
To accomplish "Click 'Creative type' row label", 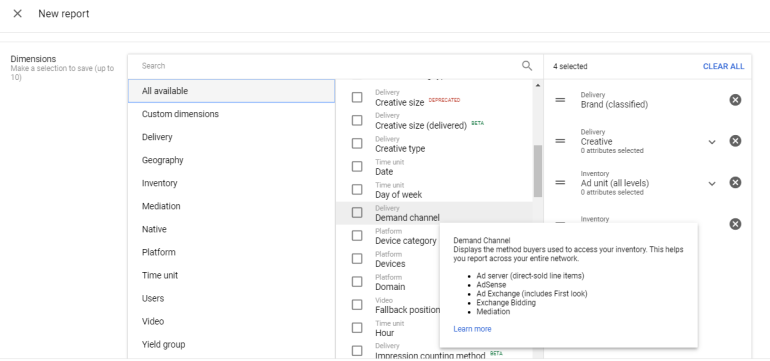I will click(x=400, y=148).
